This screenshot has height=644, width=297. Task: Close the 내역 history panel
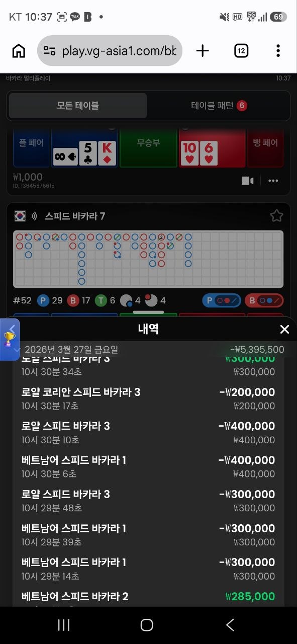284,329
